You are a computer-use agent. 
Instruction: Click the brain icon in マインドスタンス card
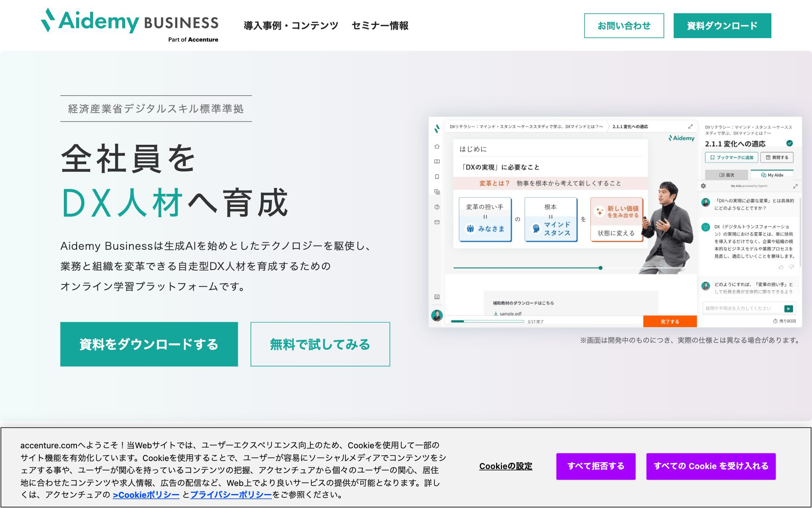[536, 229]
